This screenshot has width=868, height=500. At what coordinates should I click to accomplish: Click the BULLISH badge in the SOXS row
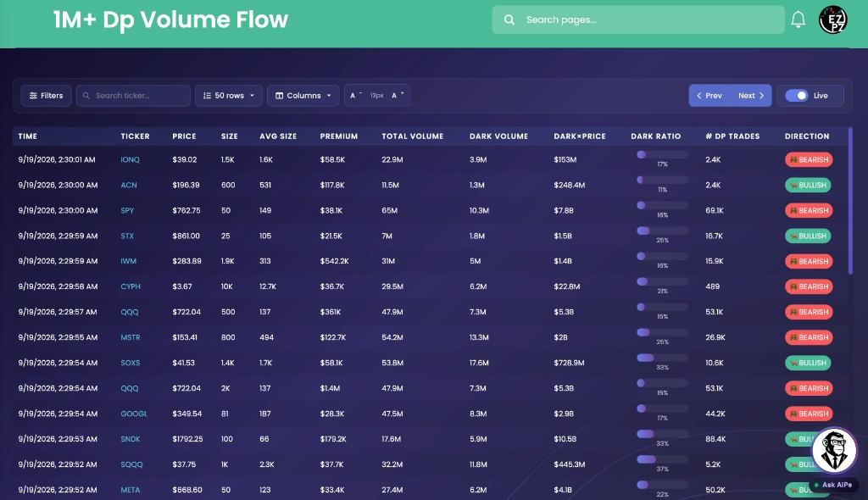(x=808, y=363)
